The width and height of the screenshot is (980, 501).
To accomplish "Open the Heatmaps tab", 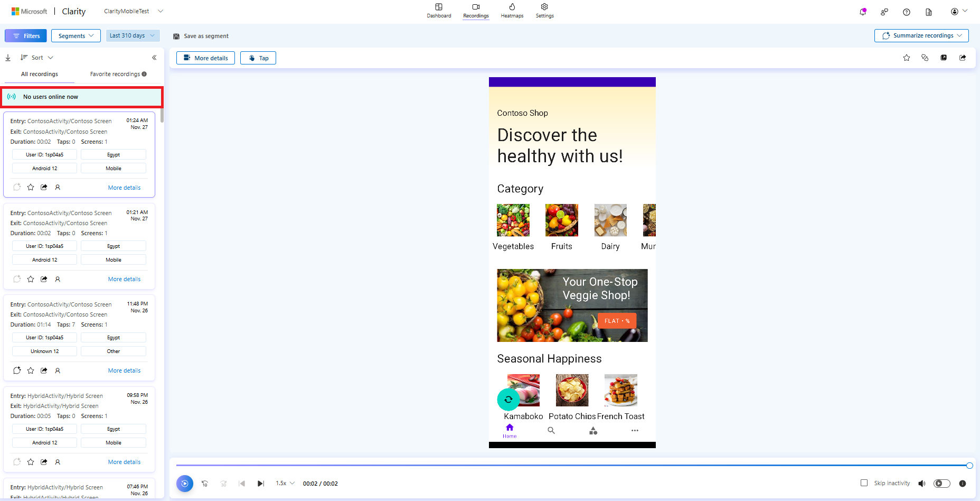I will coord(512,11).
